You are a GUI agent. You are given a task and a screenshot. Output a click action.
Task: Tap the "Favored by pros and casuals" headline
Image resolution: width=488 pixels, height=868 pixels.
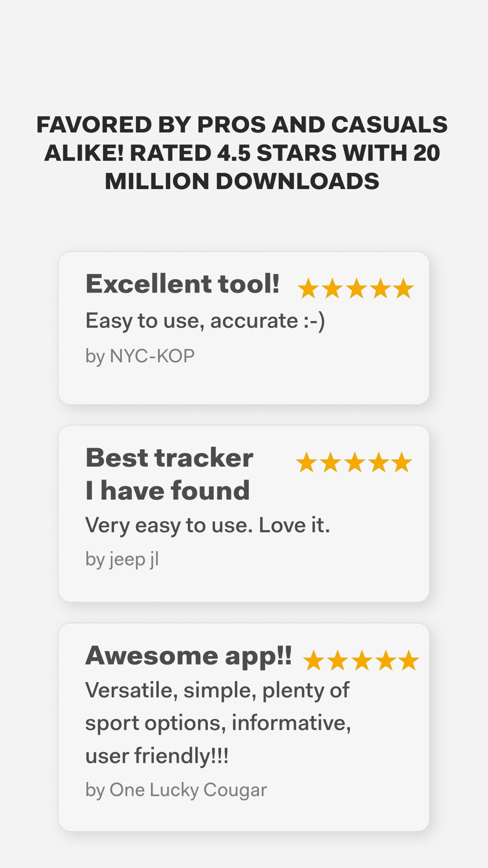point(242,153)
